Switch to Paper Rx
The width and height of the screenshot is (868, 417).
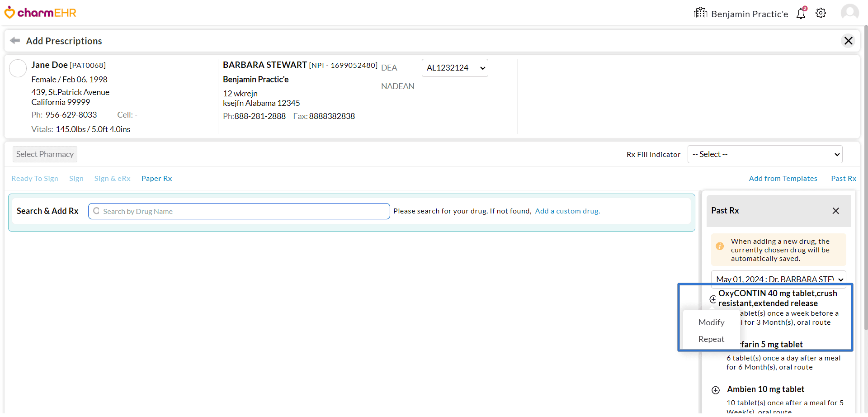pos(156,179)
